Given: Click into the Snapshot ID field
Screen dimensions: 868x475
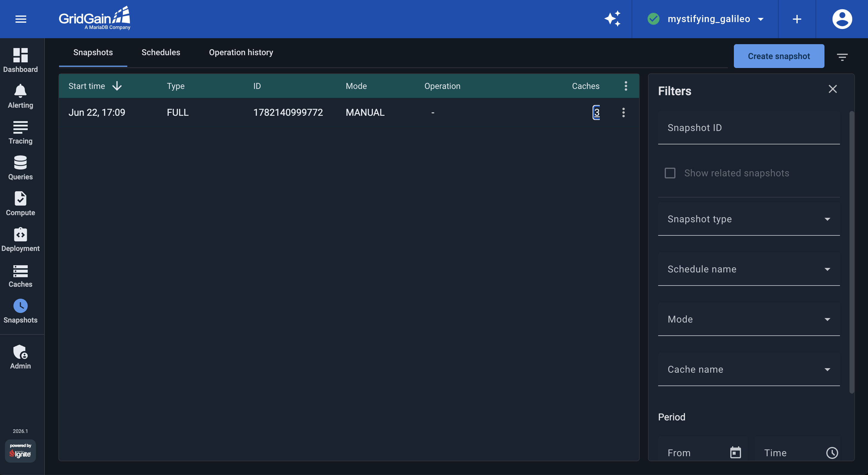Looking at the screenshot, I should pyautogui.click(x=749, y=128).
